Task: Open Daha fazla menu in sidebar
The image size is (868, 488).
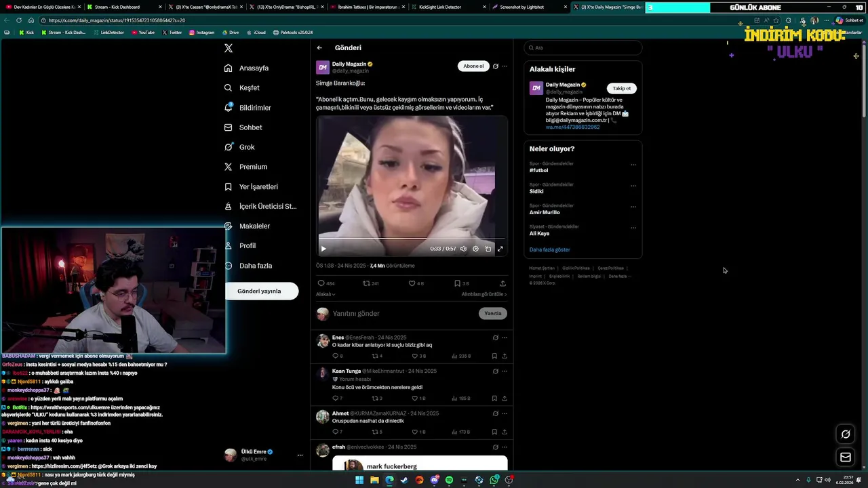Action: coord(248,266)
